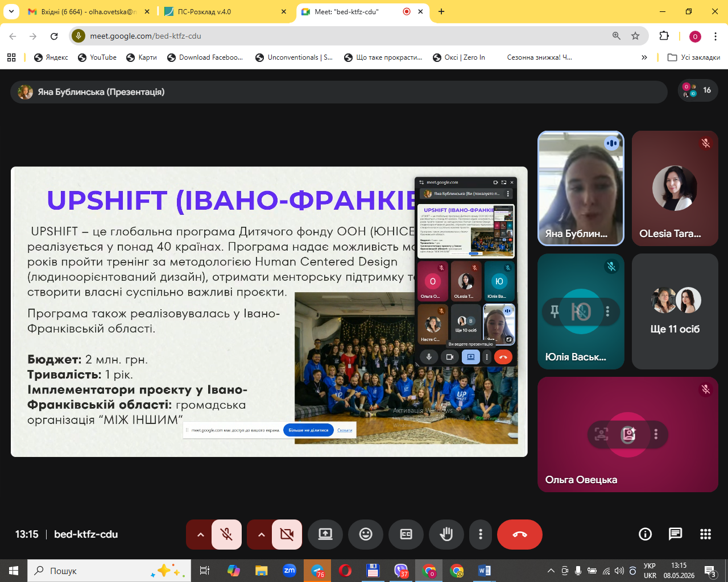
Task: Select Яна Бублин... video tile
Action: pyautogui.click(x=581, y=189)
